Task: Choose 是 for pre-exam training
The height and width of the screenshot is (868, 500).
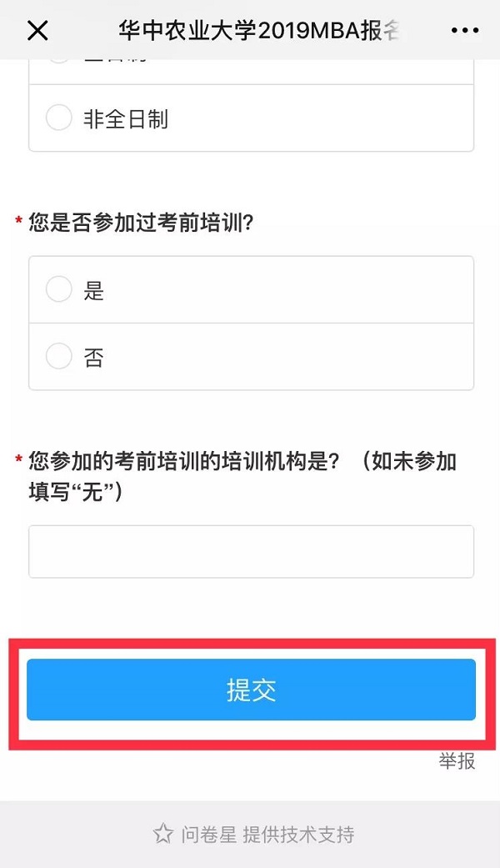Action: (x=59, y=289)
